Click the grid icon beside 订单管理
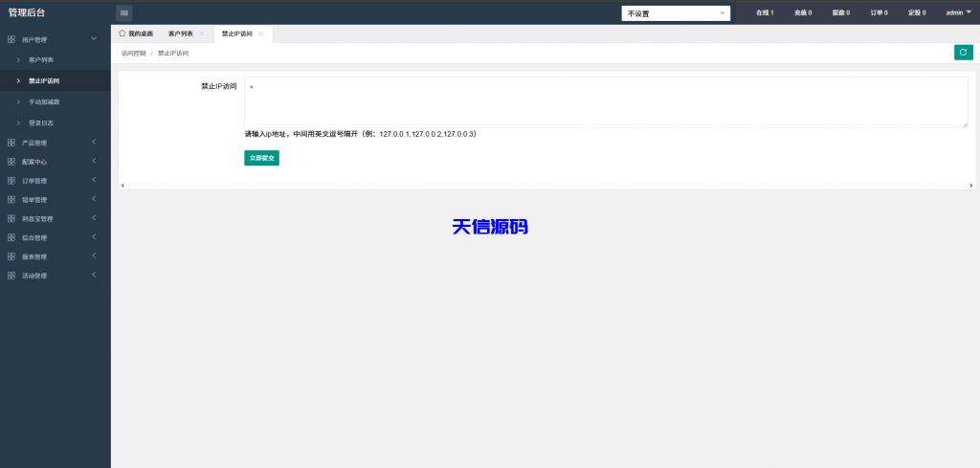Screen dimensions: 980x468 (x=11, y=181)
